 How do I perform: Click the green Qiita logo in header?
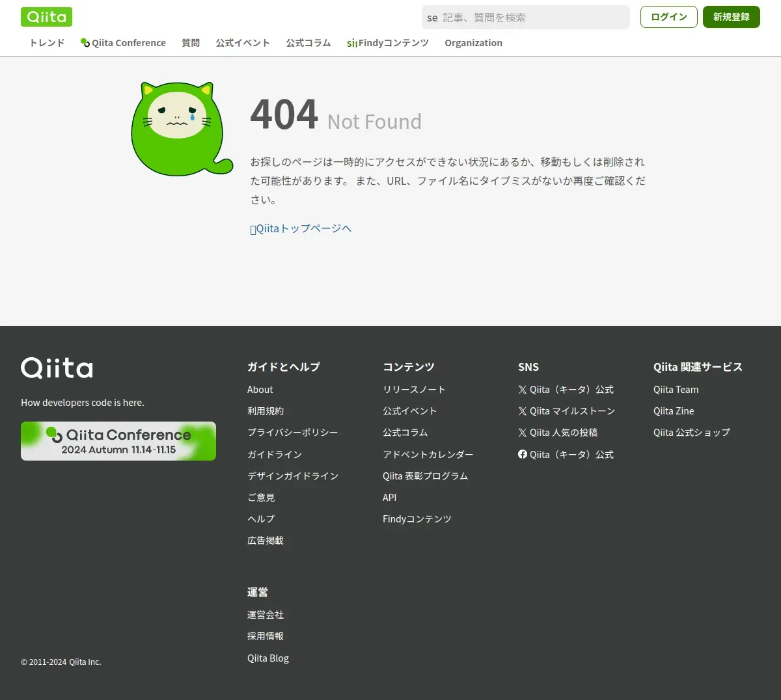coord(46,17)
